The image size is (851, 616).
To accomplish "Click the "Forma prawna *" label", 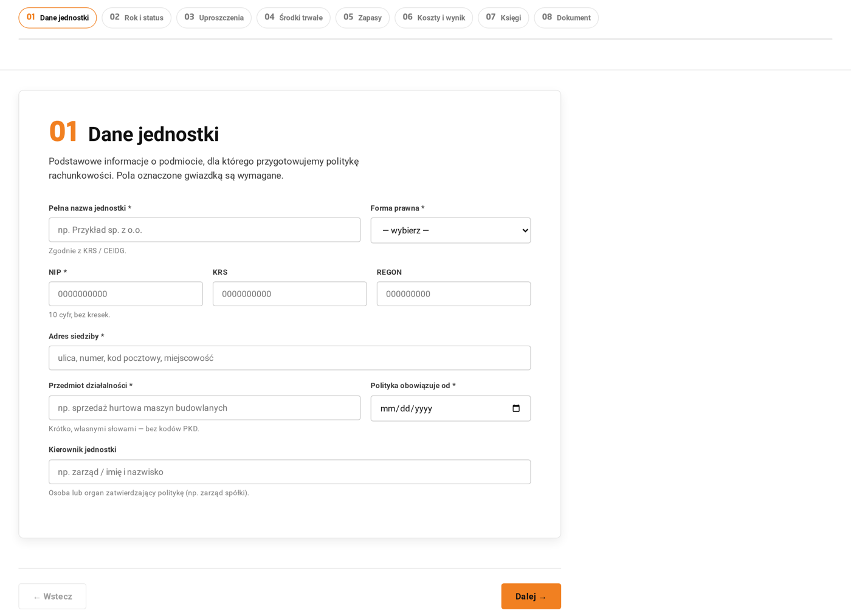I will pyautogui.click(x=398, y=208).
